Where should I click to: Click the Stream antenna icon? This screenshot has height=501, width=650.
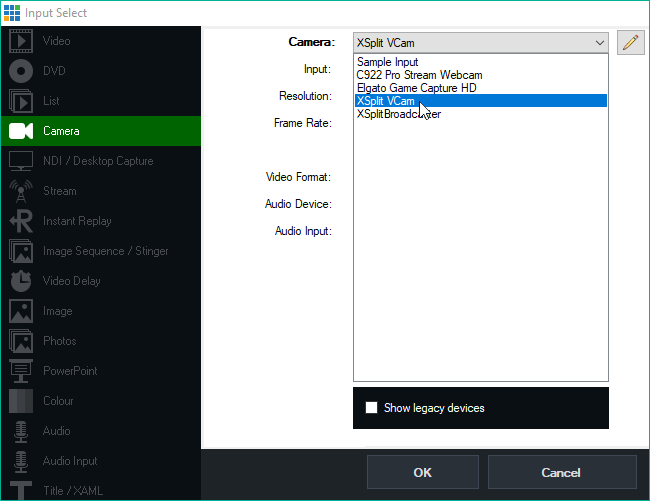pyautogui.click(x=21, y=191)
